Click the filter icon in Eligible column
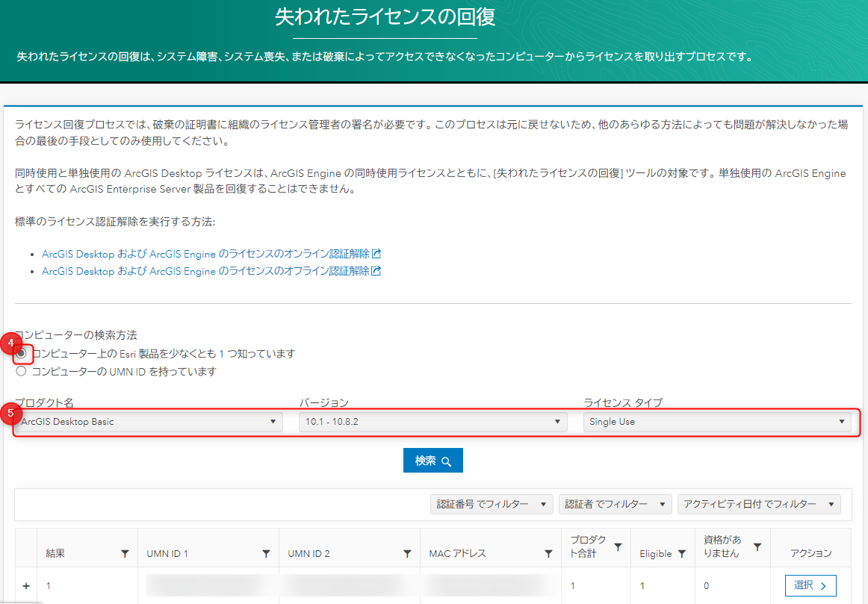 click(682, 554)
